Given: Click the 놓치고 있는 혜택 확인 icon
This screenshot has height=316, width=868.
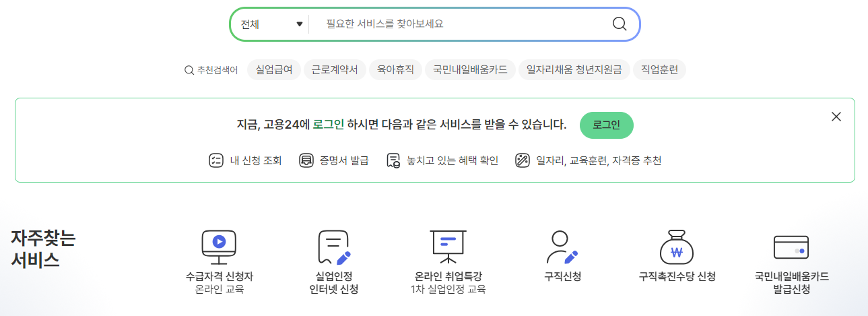Looking at the screenshot, I should 394,160.
